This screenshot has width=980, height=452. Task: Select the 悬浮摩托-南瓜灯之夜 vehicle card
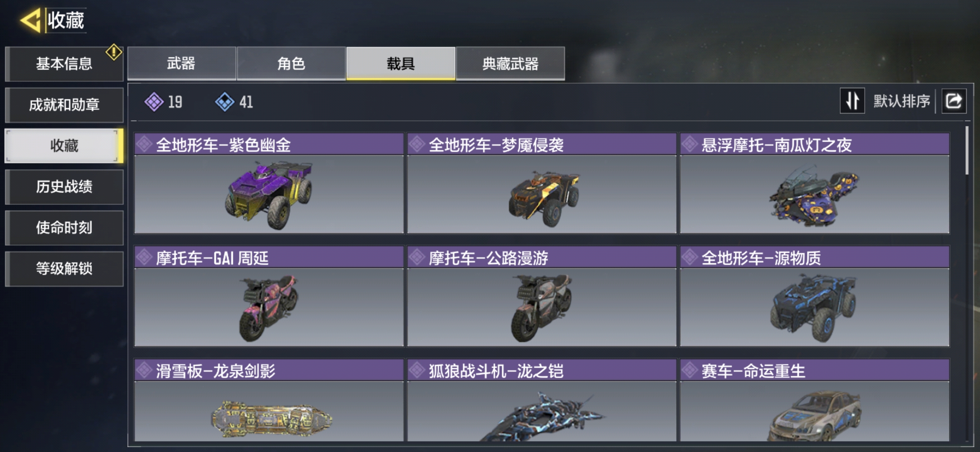pos(815,183)
